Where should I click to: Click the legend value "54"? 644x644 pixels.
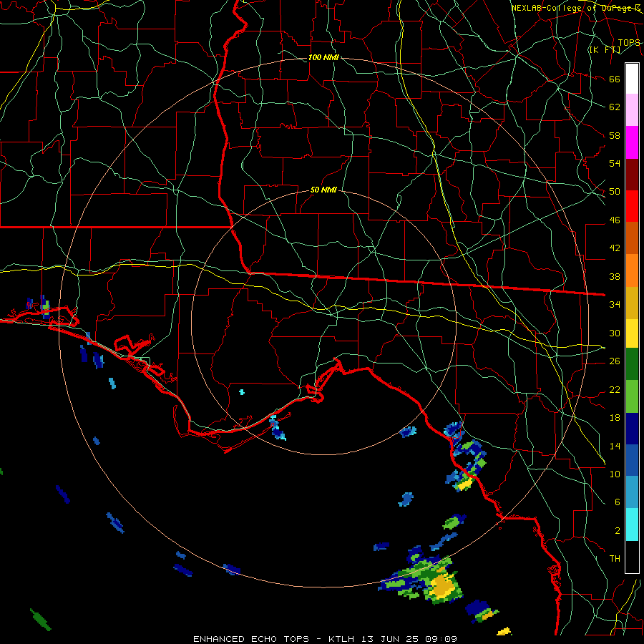(615, 163)
